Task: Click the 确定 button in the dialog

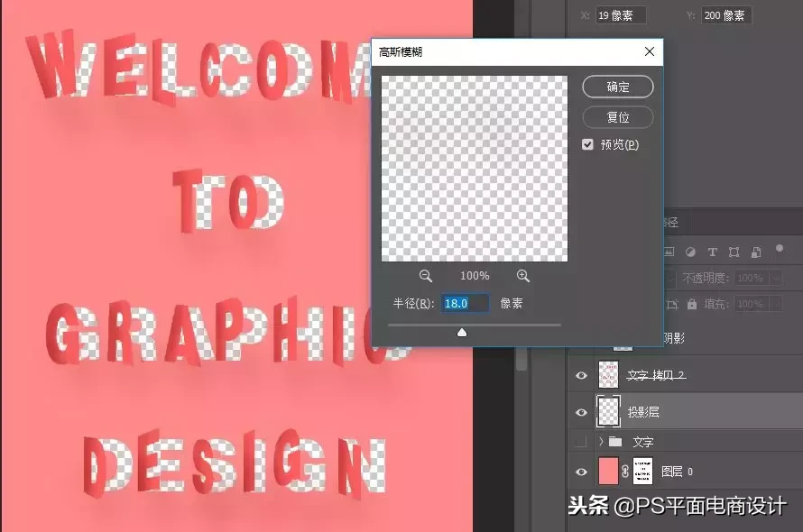Action: (618, 87)
